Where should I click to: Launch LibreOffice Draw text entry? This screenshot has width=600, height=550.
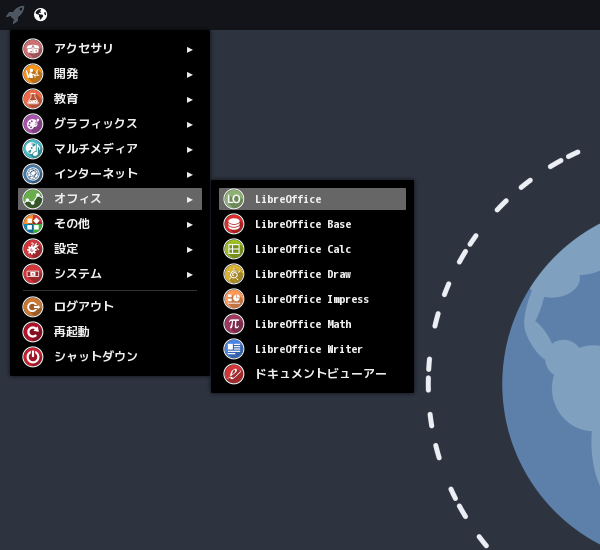(303, 274)
